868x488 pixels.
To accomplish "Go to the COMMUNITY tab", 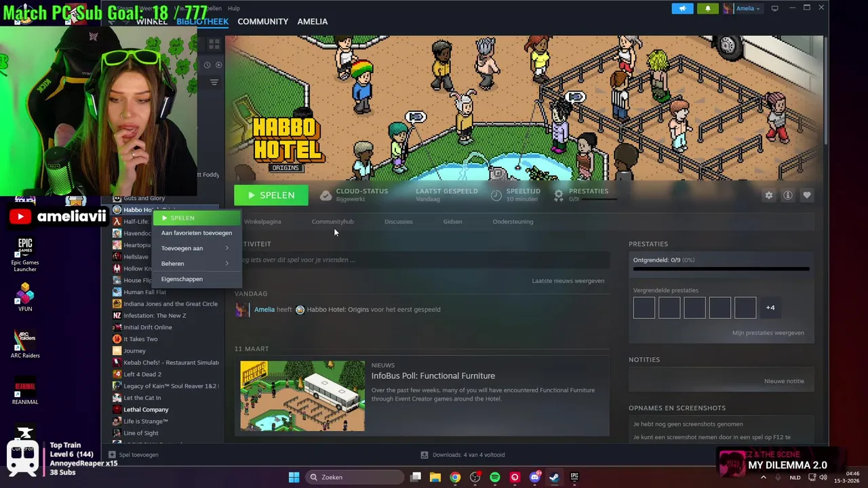I will pyautogui.click(x=262, y=21).
